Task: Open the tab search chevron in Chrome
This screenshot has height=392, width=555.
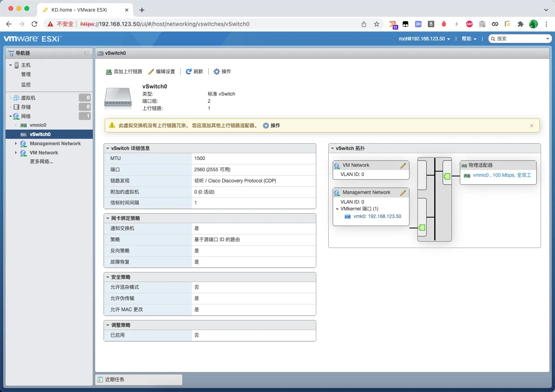Action: (x=546, y=10)
